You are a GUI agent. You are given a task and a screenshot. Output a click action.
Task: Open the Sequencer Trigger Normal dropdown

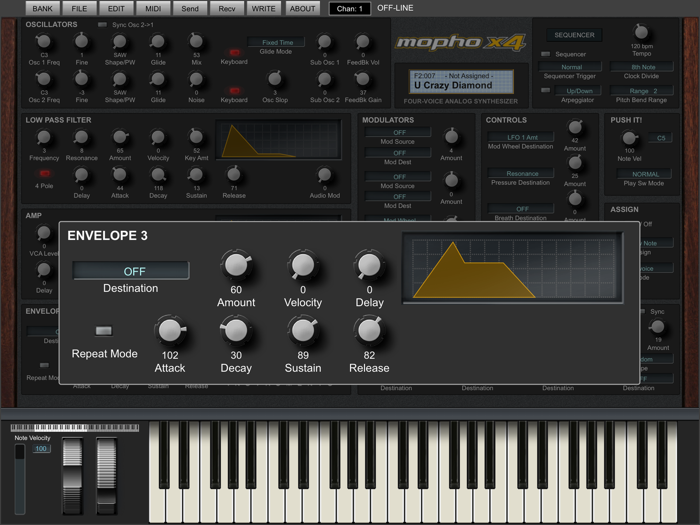[x=571, y=67]
